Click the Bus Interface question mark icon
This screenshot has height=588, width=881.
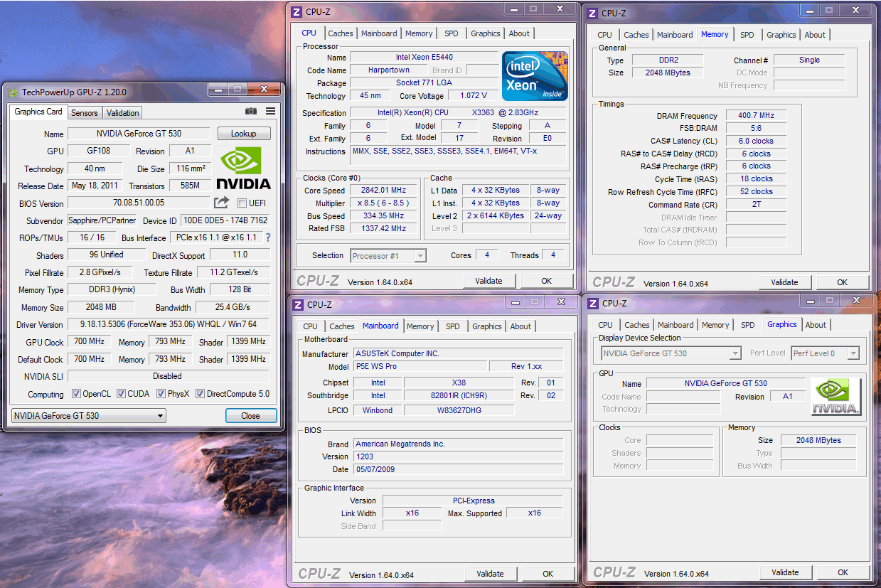(x=268, y=237)
